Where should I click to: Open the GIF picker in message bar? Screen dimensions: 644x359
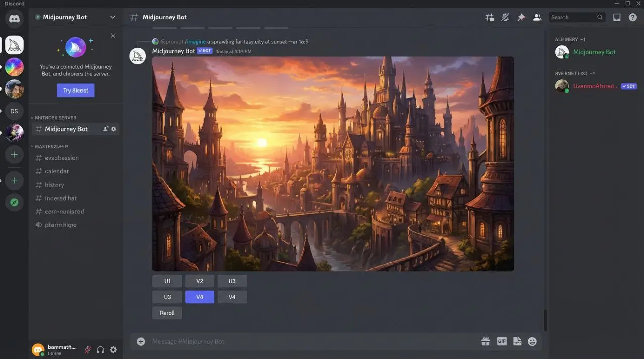(x=502, y=341)
